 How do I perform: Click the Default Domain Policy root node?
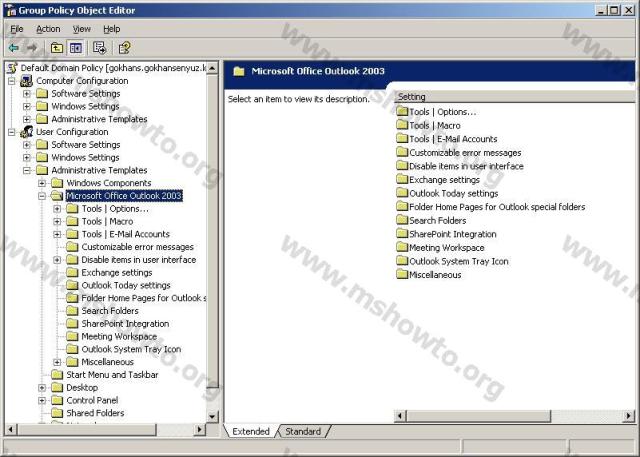[113, 68]
